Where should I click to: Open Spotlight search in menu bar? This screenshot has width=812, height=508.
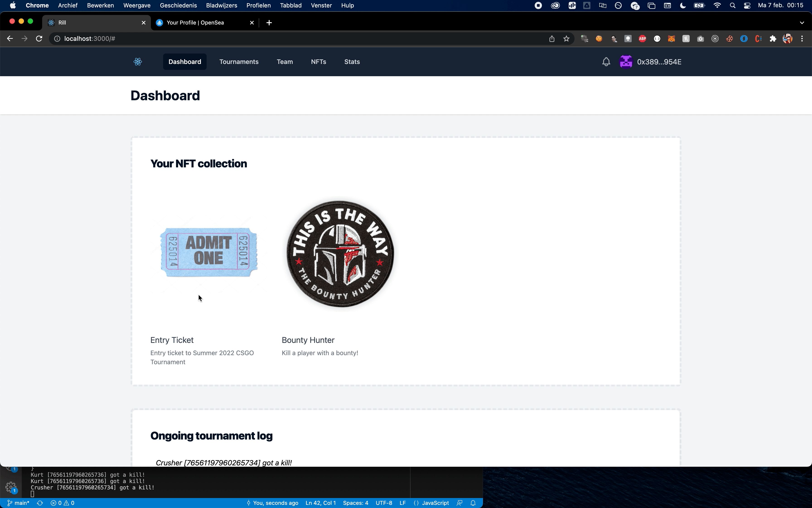(x=732, y=5)
